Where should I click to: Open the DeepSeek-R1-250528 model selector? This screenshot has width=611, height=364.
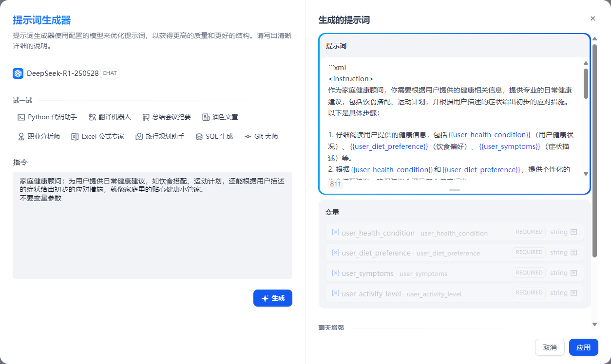coord(66,73)
